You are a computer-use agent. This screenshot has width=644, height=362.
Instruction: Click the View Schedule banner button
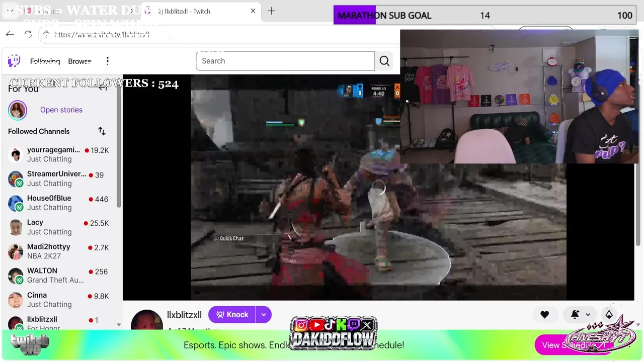(x=573, y=345)
